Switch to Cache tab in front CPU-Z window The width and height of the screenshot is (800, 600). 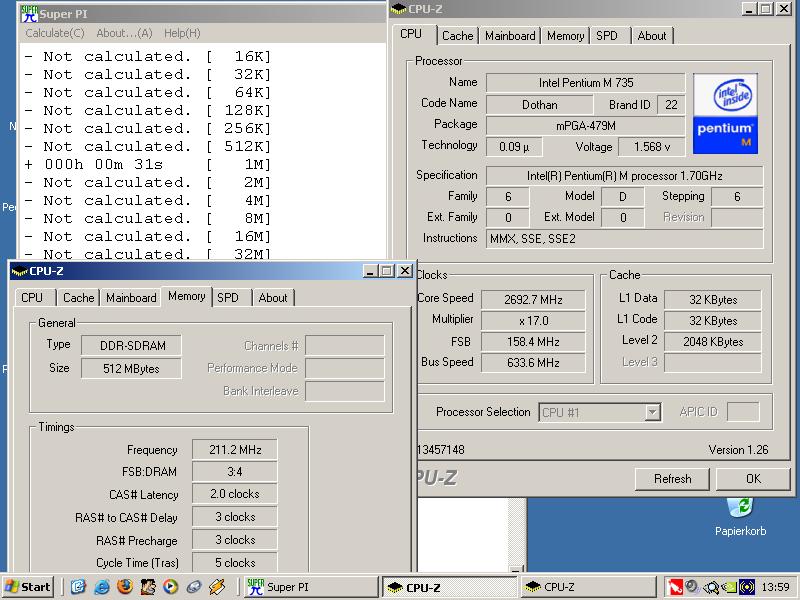tap(79, 297)
